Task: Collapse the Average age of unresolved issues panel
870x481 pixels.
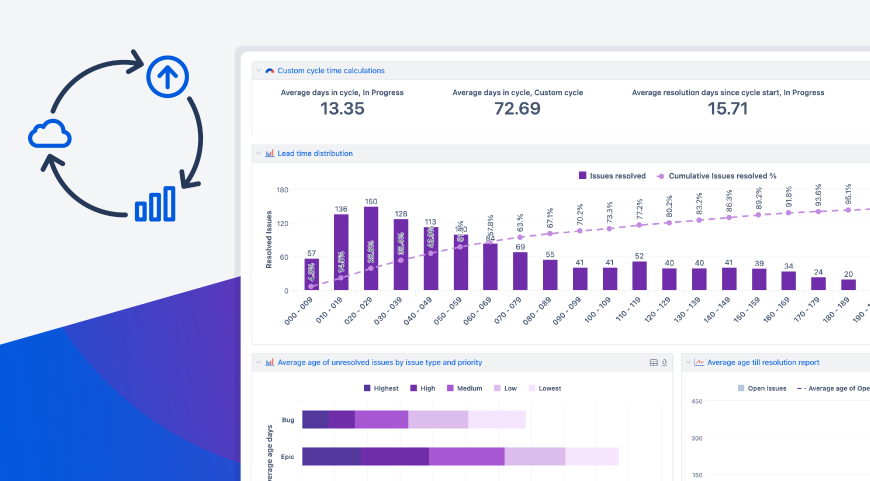Action: click(x=259, y=362)
